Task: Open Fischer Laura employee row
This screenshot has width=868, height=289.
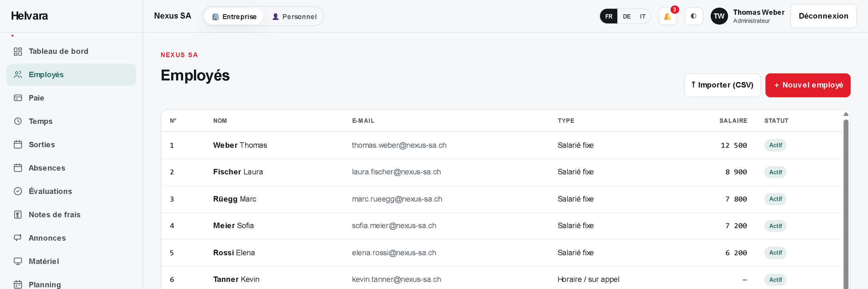Action: click(501, 172)
